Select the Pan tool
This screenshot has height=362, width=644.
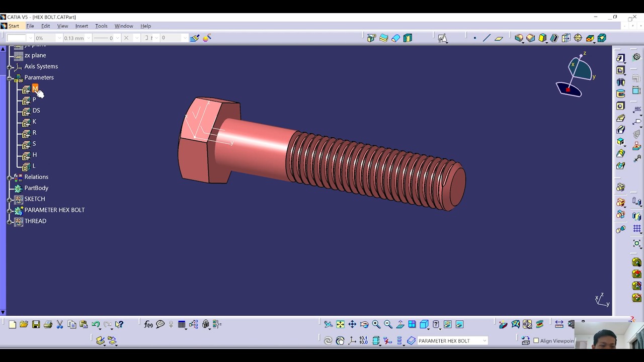(352, 325)
